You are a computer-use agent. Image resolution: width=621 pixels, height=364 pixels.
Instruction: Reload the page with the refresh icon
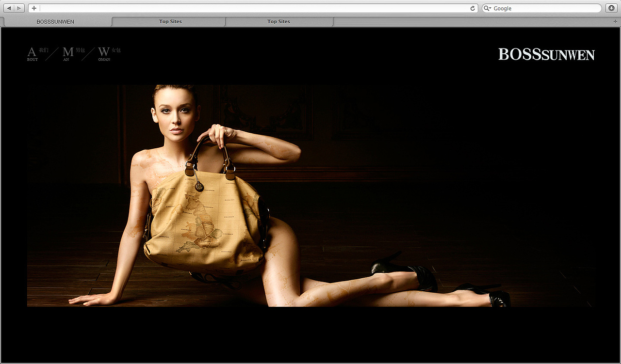(473, 8)
